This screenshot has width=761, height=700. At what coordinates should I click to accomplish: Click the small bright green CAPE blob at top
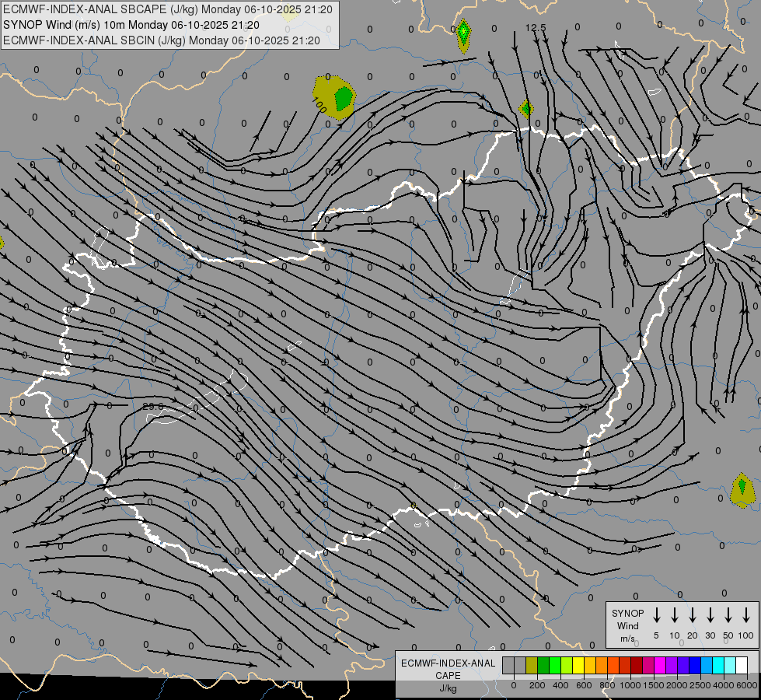click(x=464, y=35)
